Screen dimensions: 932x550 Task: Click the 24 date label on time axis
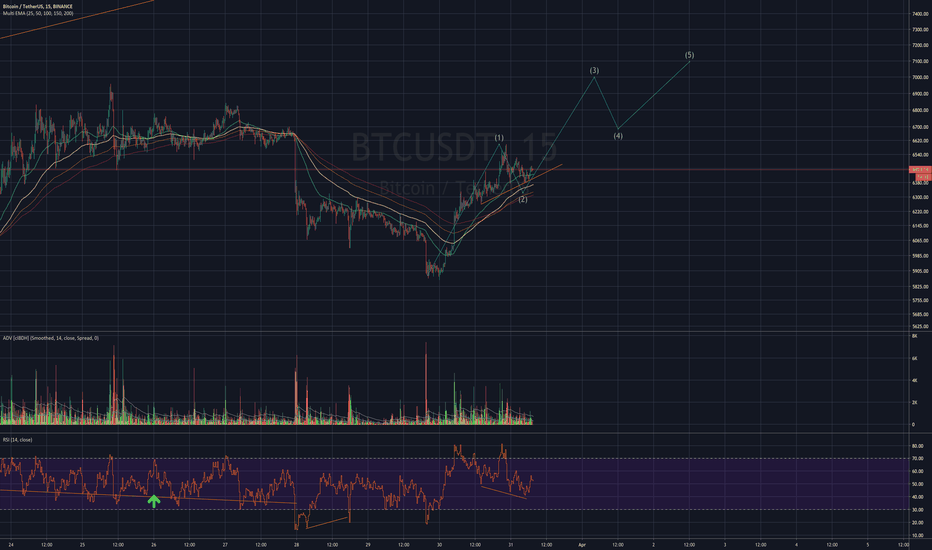(x=11, y=545)
